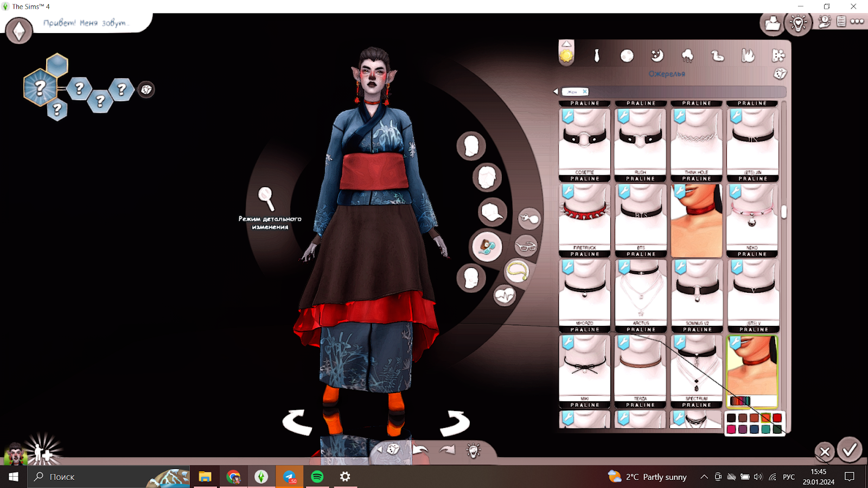Open the hair category icon

point(487,177)
